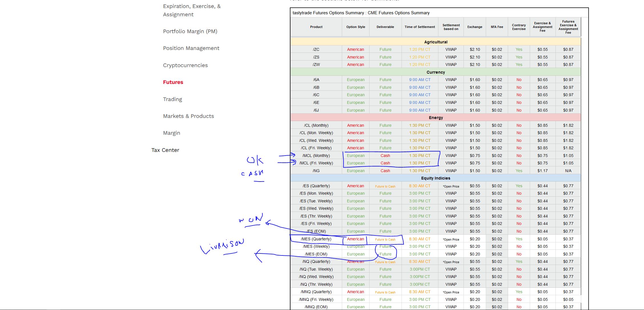Open the Margin help topic
This screenshot has width=644, height=310.
click(171, 133)
